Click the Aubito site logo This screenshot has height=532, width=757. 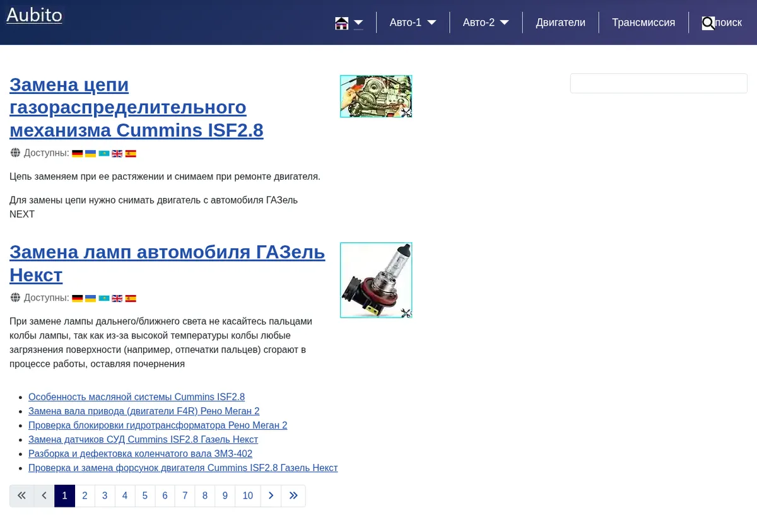(34, 14)
